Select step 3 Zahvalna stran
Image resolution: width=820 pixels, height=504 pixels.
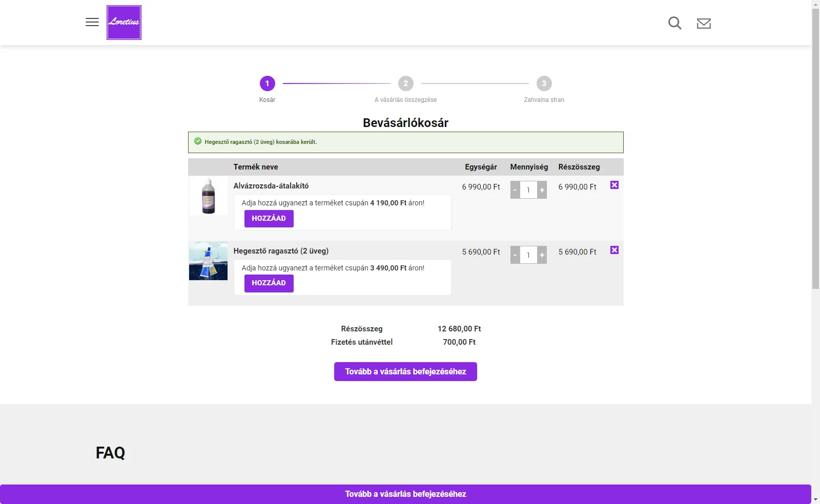(544, 83)
